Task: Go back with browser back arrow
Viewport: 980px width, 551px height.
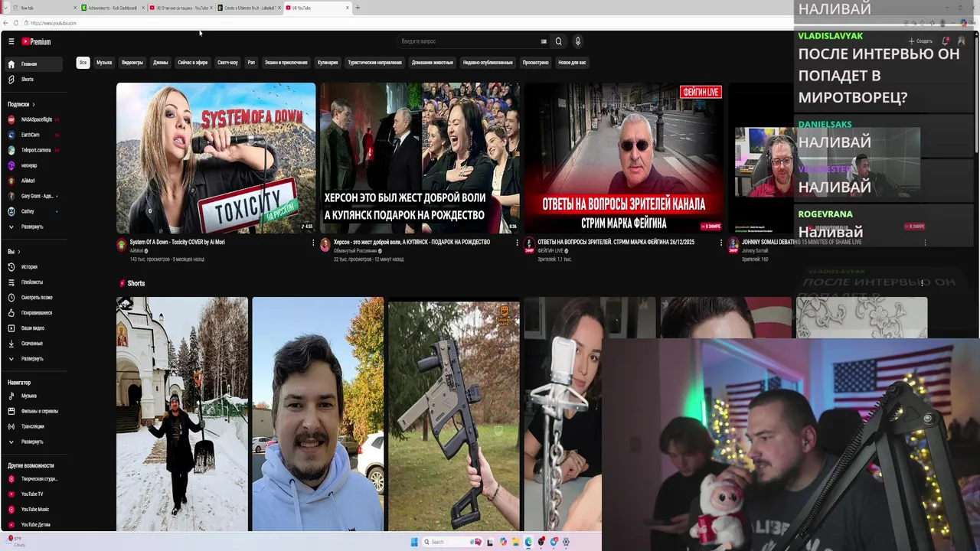Action: pyautogui.click(x=5, y=23)
